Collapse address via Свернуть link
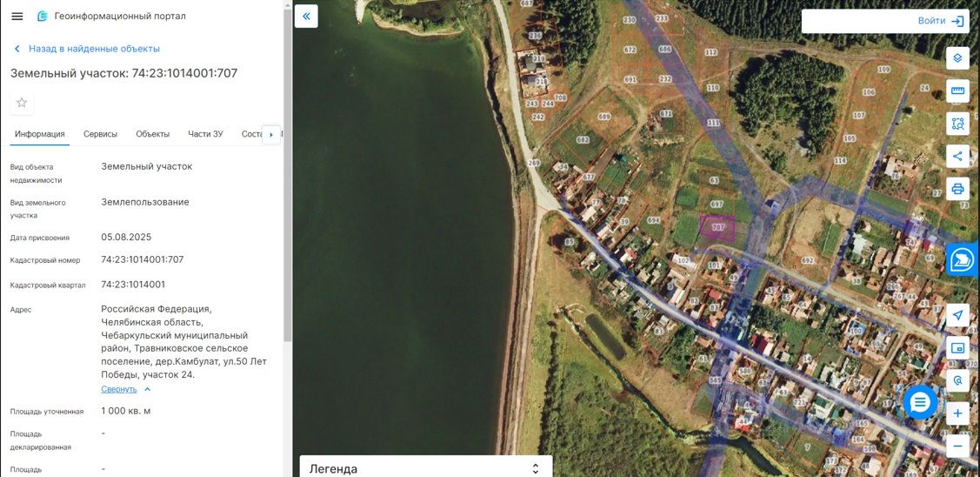This screenshot has width=980, height=477. coord(119,389)
